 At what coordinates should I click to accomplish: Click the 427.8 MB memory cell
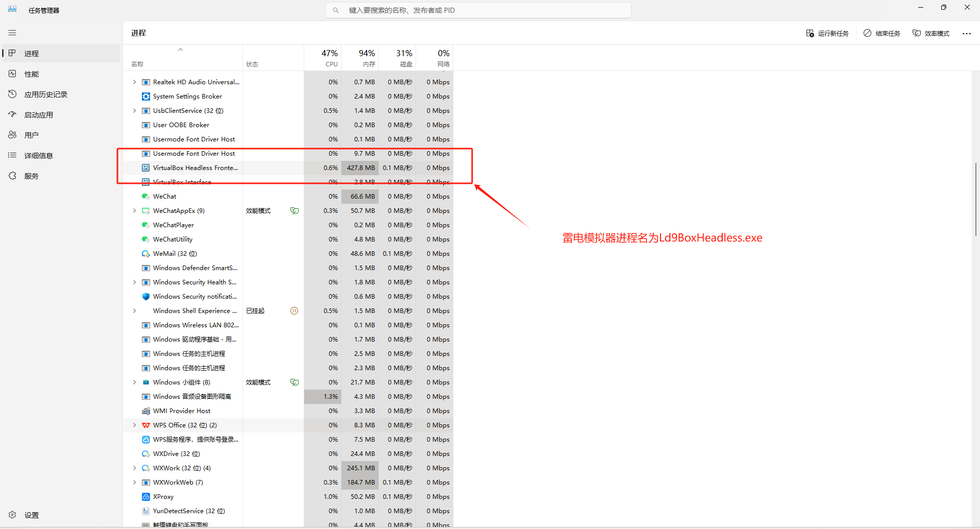[x=360, y=168]
